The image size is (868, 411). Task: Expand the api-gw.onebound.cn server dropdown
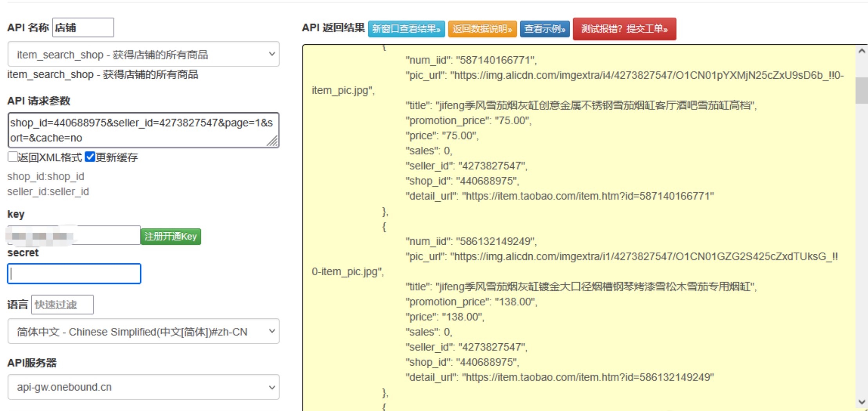[x=143, y=387]
